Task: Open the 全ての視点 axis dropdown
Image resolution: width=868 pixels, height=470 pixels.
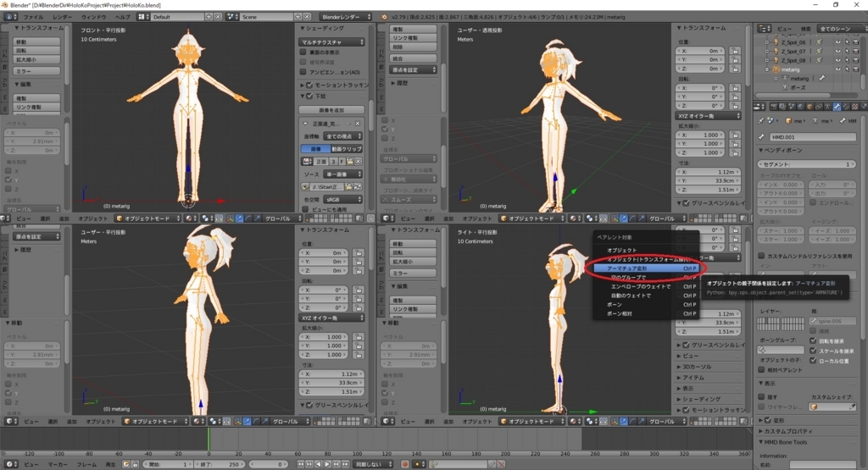Action: point(342,136)
